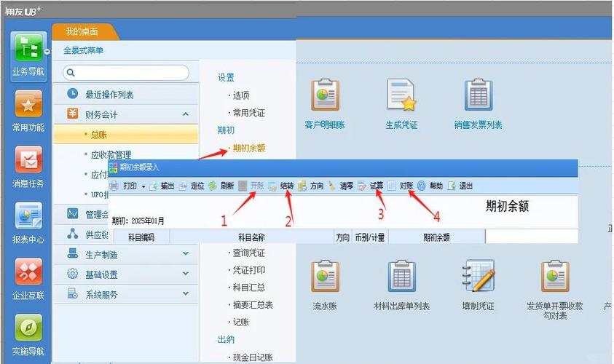Open 实施导航 compass icon

[28, 328]
